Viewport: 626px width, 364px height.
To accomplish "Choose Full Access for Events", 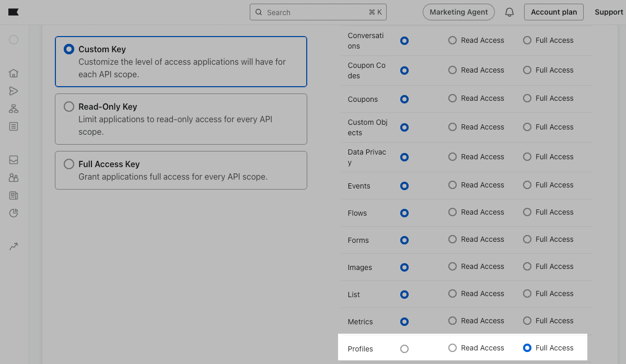I will (527, 185).
